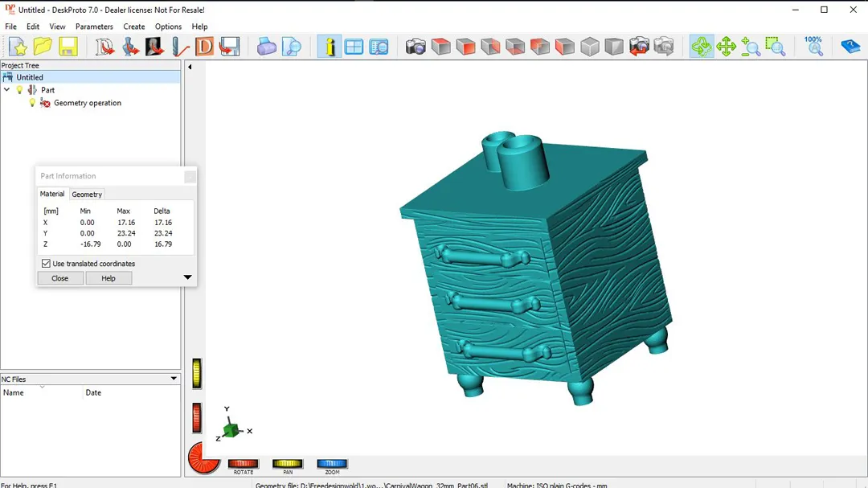Switch to the four-pane view layout icon
868x488 pixels.
point(354,47)
